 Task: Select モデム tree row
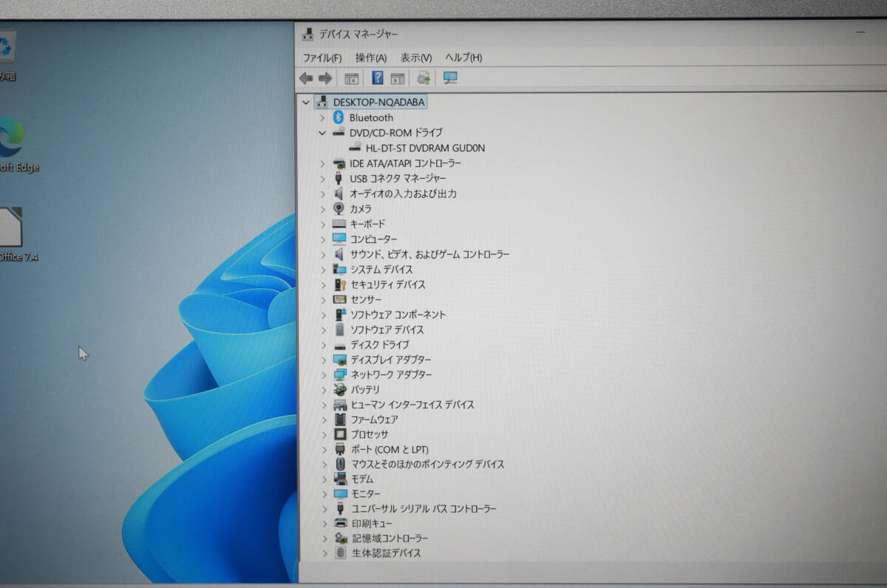[362, 479]
